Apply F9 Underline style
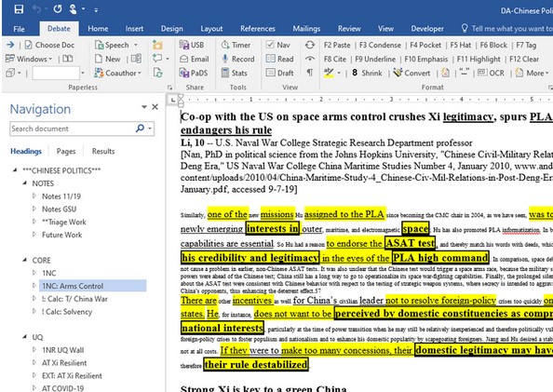The width and height of the screenshot is (553, 392). (375, 59)
